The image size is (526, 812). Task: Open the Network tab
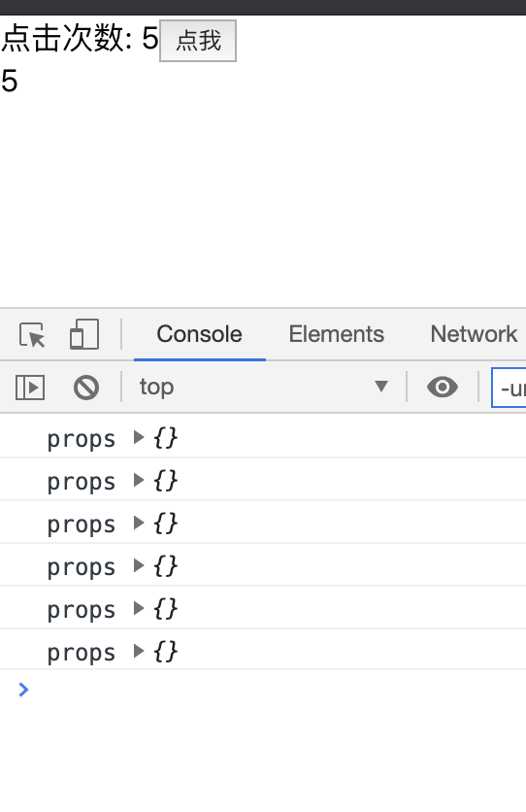pos(474,334)
